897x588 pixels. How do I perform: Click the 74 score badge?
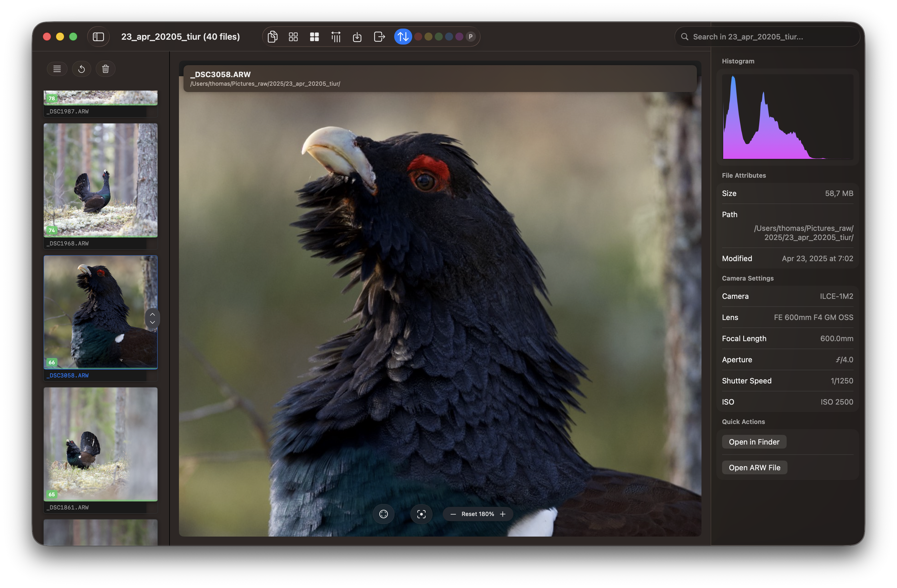click(52, 230)
